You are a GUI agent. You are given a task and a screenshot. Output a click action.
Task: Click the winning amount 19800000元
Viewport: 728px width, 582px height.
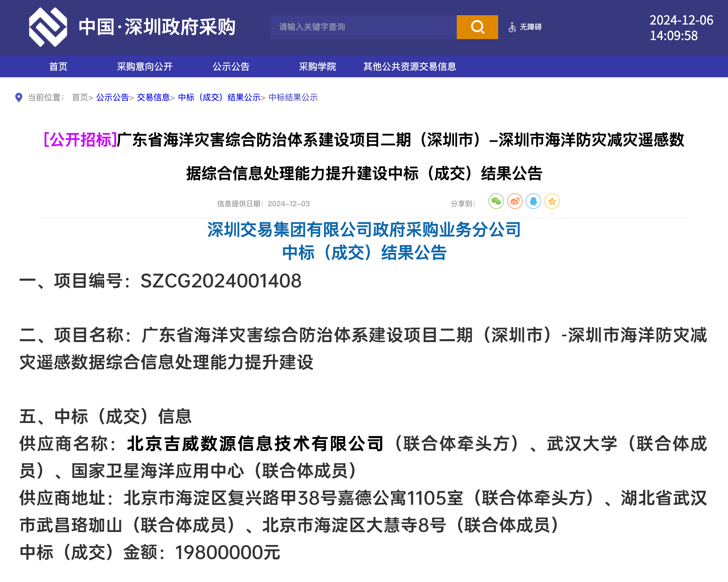coord(228,553)
